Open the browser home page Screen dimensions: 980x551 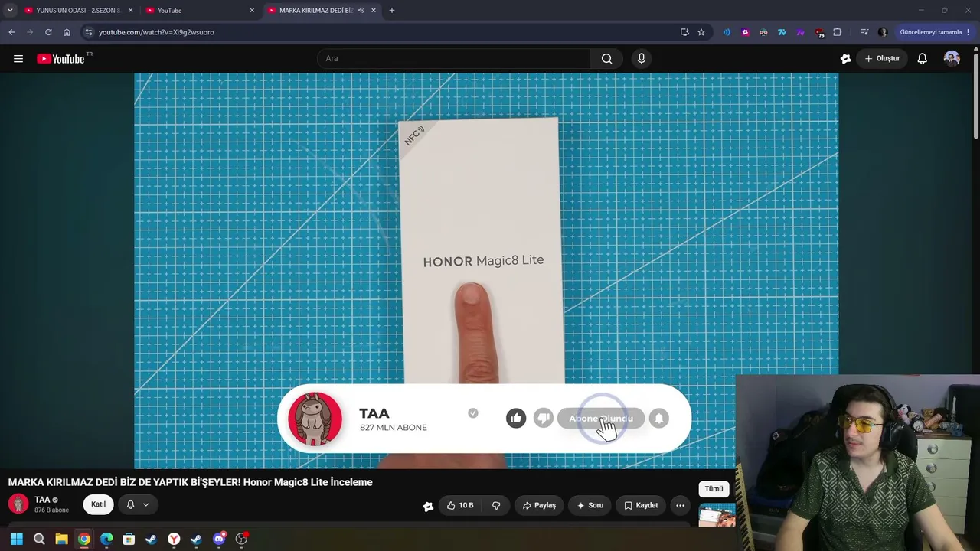click(x=67, y=32)
